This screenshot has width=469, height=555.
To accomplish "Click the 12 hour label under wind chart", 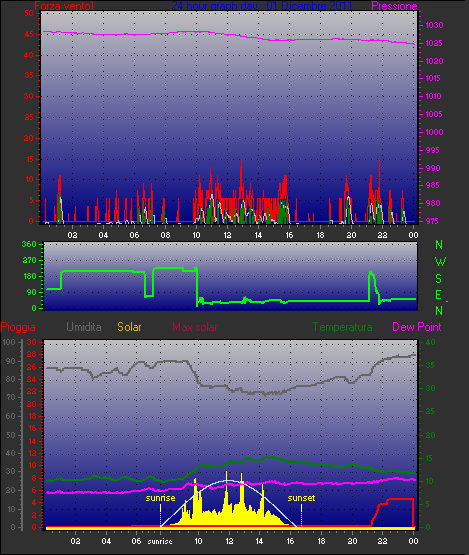I will coord(227,235).
